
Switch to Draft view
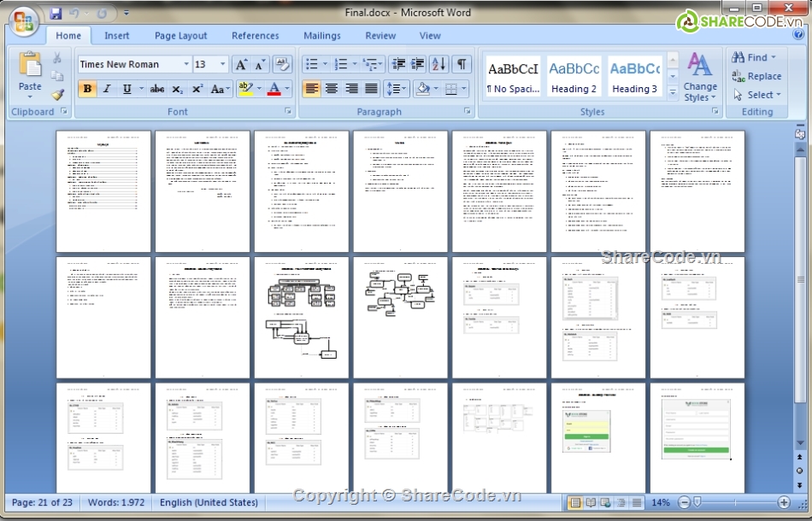pos(637,502)
